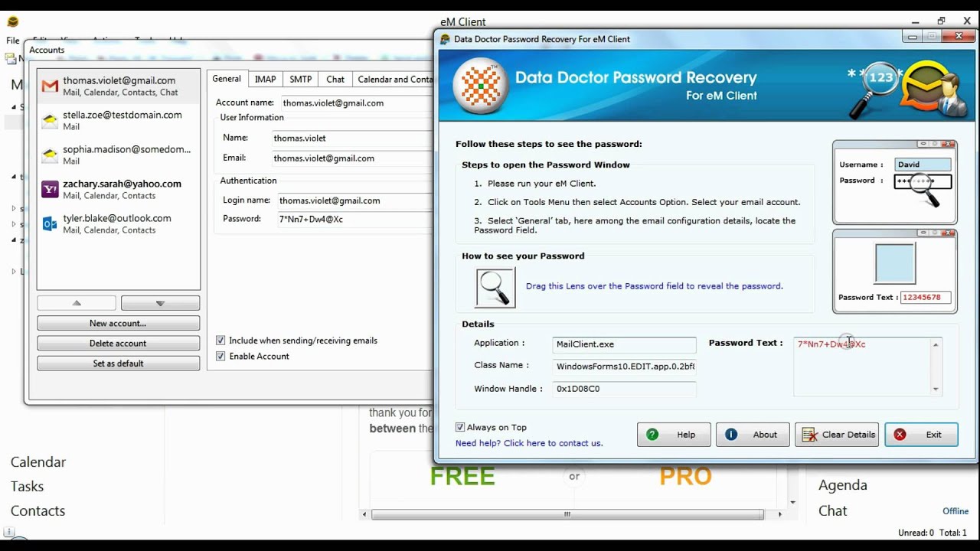This screenshot has height=551, width=980.
Task: Open Tasks in eM Client sidebar
Action: (x=27, y=487)
